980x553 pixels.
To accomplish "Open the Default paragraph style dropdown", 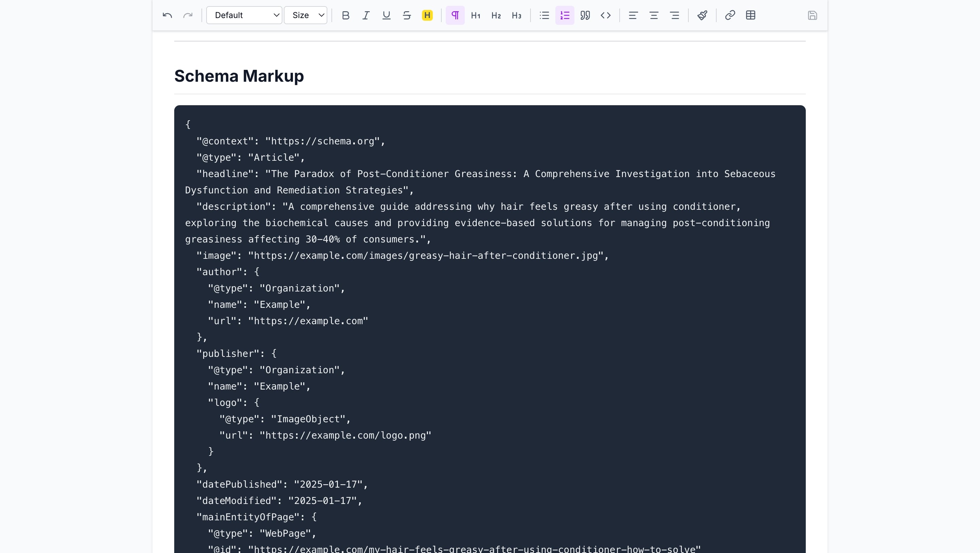I will pyautogui.click(x=244, y=15).
